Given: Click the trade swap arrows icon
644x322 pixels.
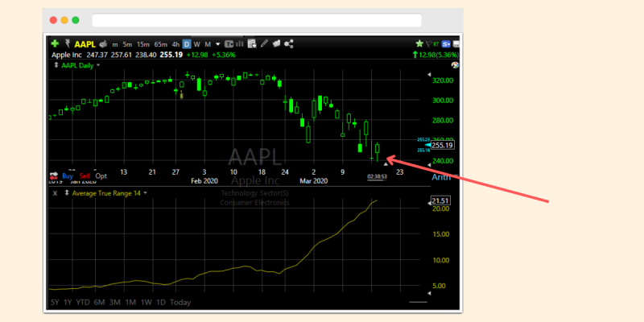Looking at the screenshot, I should (x=54, y=175).
